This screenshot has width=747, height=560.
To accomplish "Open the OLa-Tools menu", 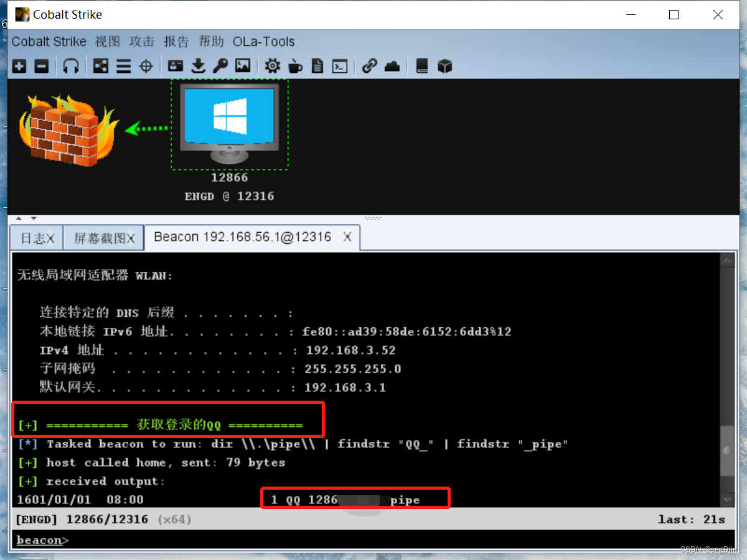I will coord(264,42).
